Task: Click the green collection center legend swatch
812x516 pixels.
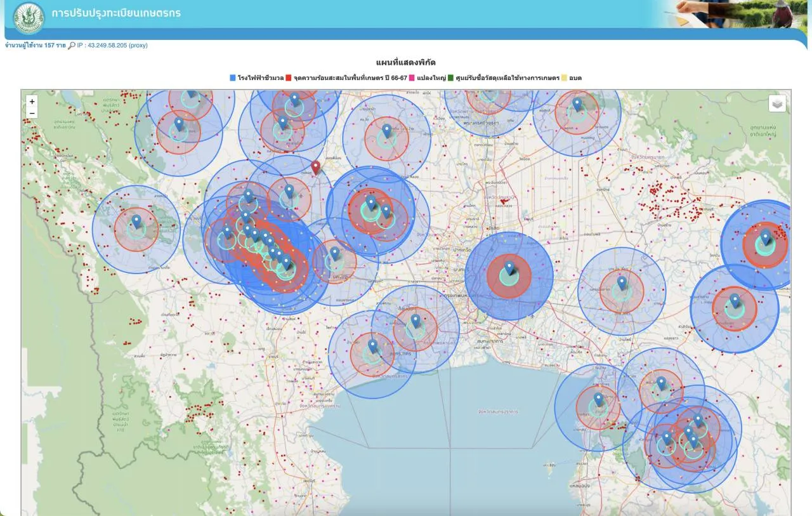Action: click(451, 78)
